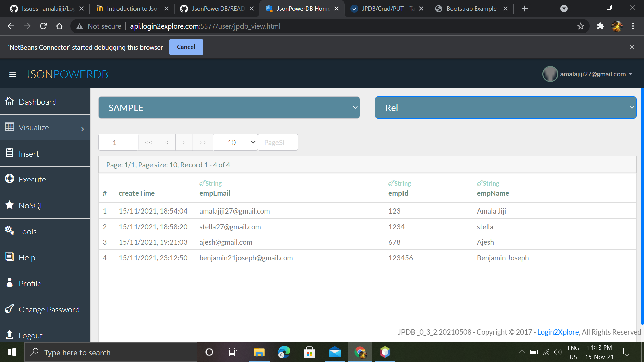Click the Execute icon
The width and height of the screenshot is (644, 362).
[9, 179]
